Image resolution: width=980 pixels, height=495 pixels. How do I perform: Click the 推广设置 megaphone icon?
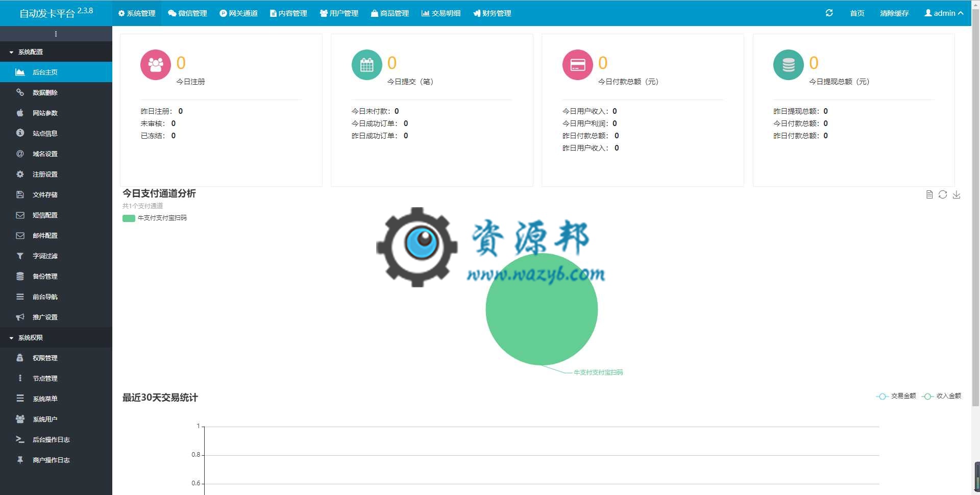20,317
